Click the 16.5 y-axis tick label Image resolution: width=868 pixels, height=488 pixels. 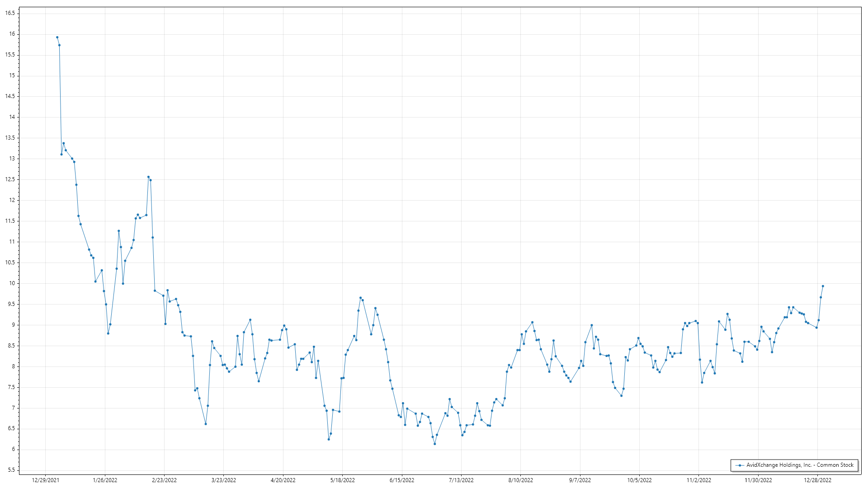click(x=10, y=14)
